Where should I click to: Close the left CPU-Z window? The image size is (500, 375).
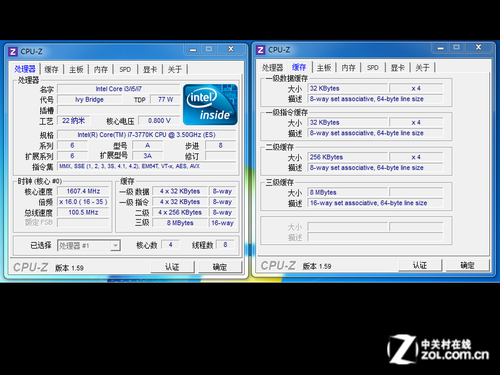pos(231,49)
